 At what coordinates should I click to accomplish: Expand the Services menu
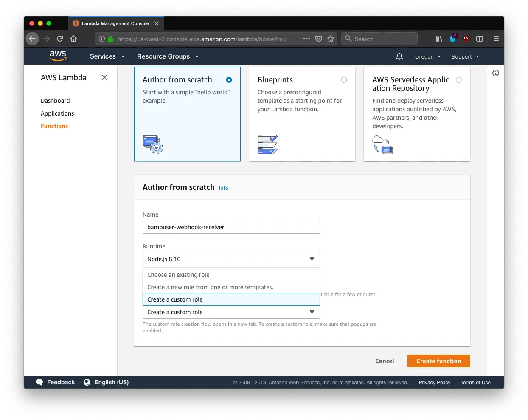107,56
